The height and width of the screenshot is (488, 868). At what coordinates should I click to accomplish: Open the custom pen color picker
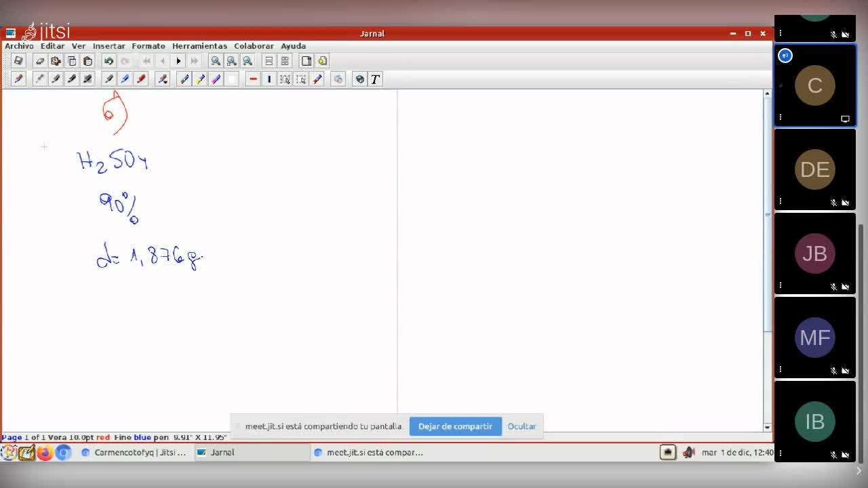tap(163, 79)
